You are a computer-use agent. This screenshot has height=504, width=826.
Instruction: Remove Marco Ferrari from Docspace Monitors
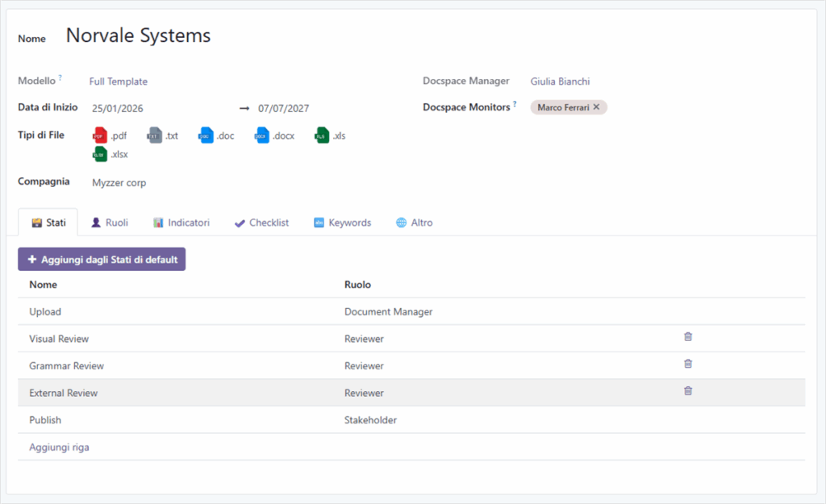(596, 107)
